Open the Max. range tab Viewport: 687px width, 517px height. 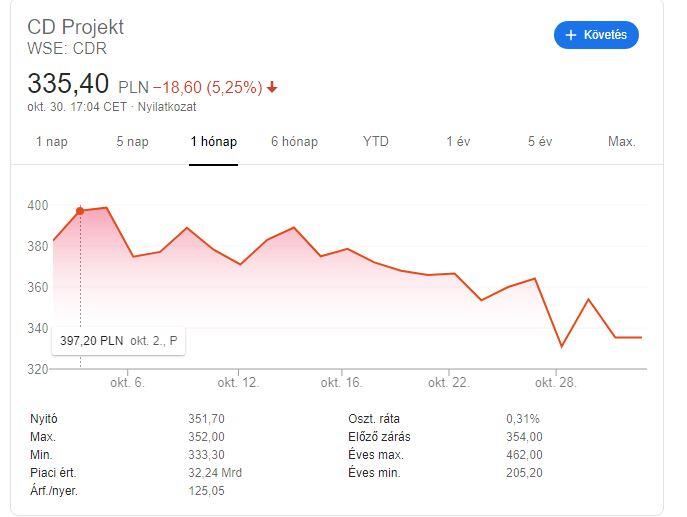coord(622,142)
